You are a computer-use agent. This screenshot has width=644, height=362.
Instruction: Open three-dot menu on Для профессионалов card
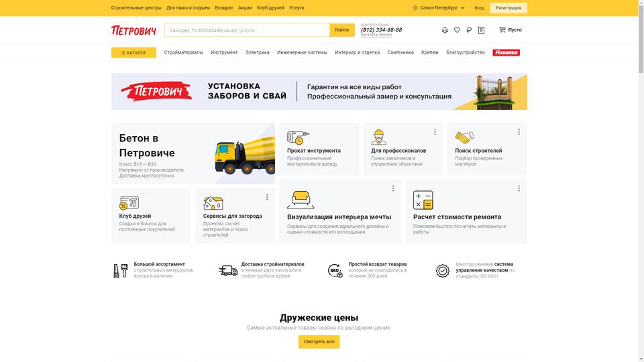click(x=435, y=132)
